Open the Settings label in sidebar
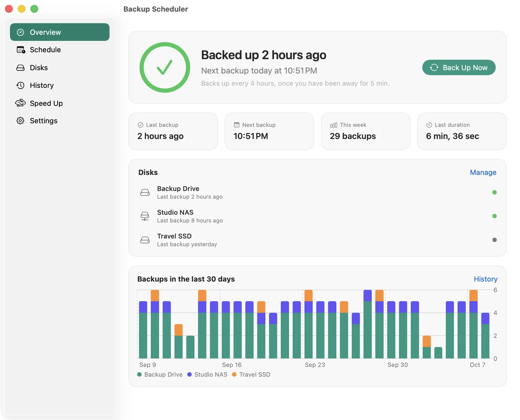 [44, 121]
